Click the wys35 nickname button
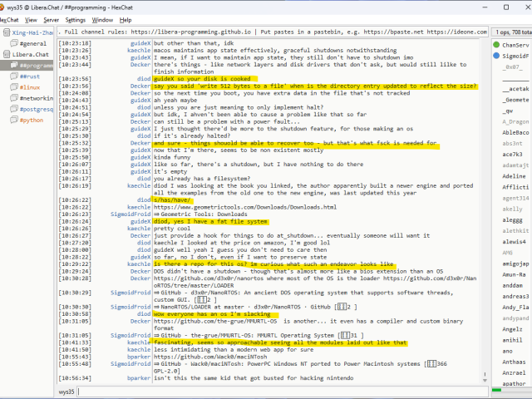532x399 pixels. tap(66, 391)
